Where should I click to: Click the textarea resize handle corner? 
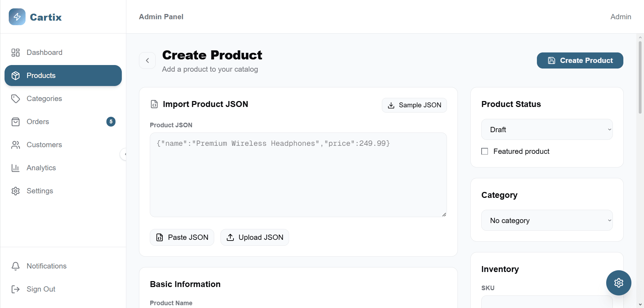point(444,214)
